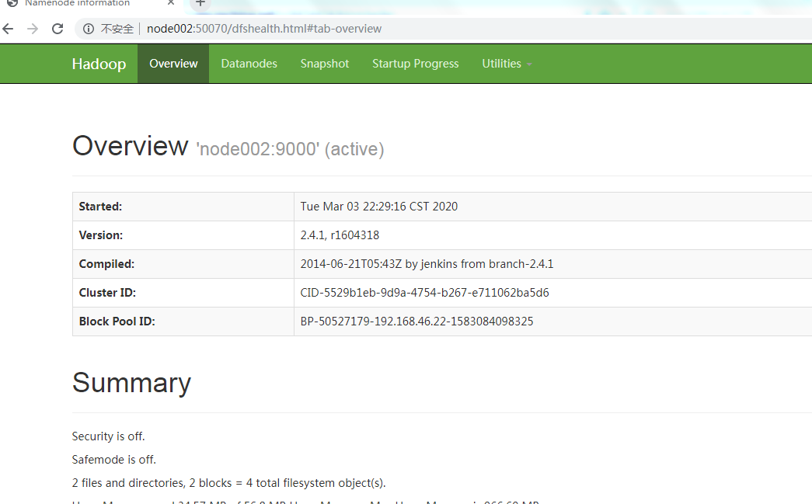Click the Compiled: label cell

click(x=183, y=264)
